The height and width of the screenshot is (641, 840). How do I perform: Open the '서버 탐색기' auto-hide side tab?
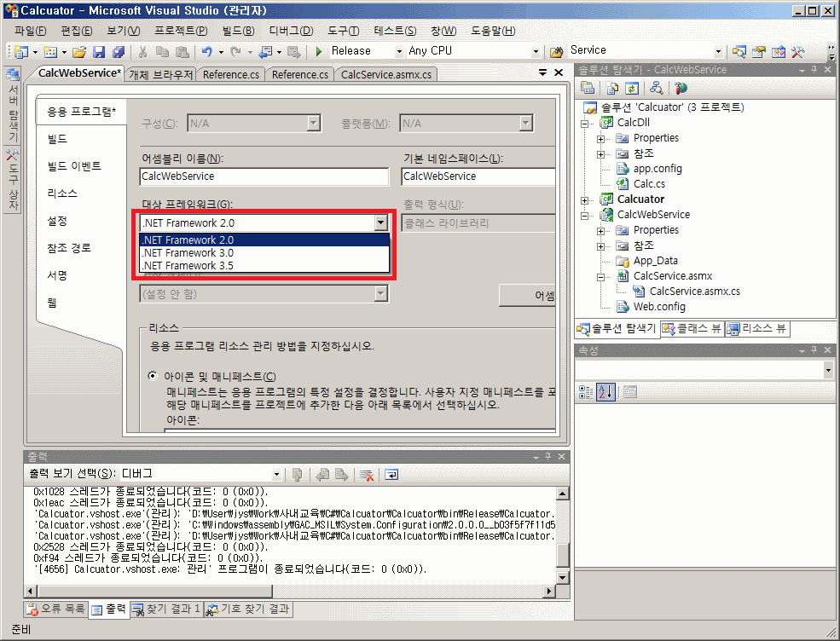pyautogui.click(x=13, y=106)
